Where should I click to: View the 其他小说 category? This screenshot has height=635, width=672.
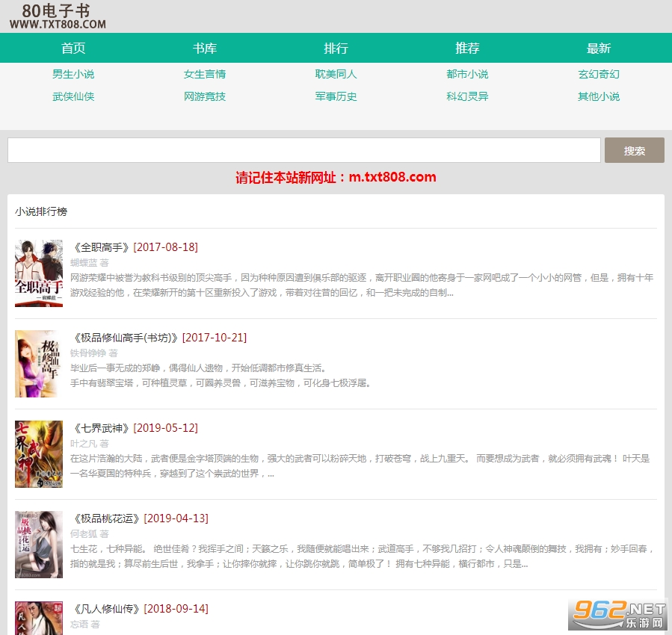click(599, 96)
